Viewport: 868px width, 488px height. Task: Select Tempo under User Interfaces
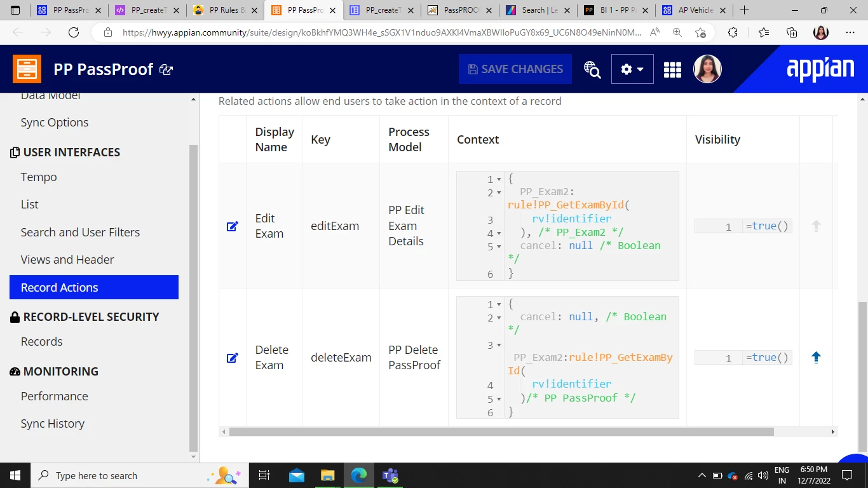(x=39, y=177)
